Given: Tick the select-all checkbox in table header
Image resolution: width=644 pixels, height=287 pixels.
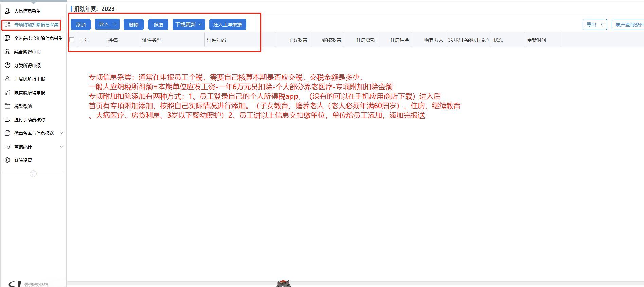Looking at the screenshot, I should pyautogui.click(x=72, y=40).
